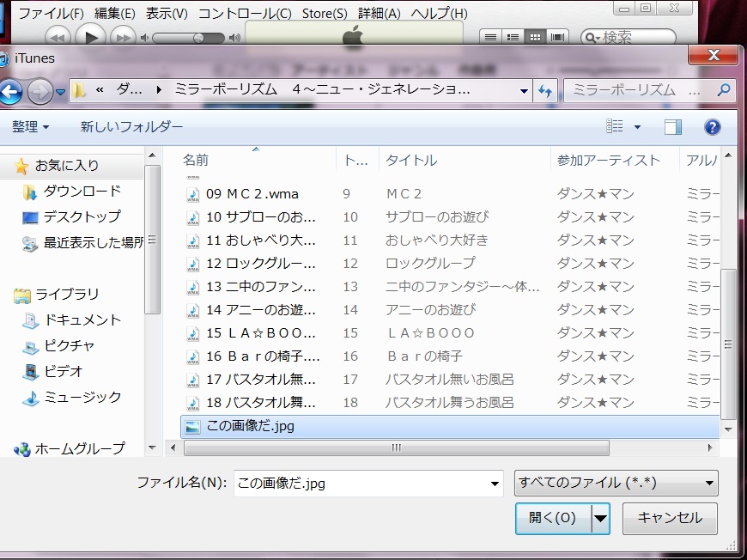This screenshot has height=560, width=747.
Task: Select お気に入り in navigation pane
Action: coord(67,166)
